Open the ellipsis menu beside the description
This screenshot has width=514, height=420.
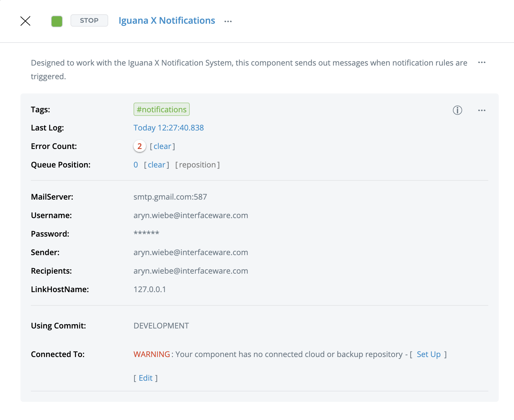482,62
